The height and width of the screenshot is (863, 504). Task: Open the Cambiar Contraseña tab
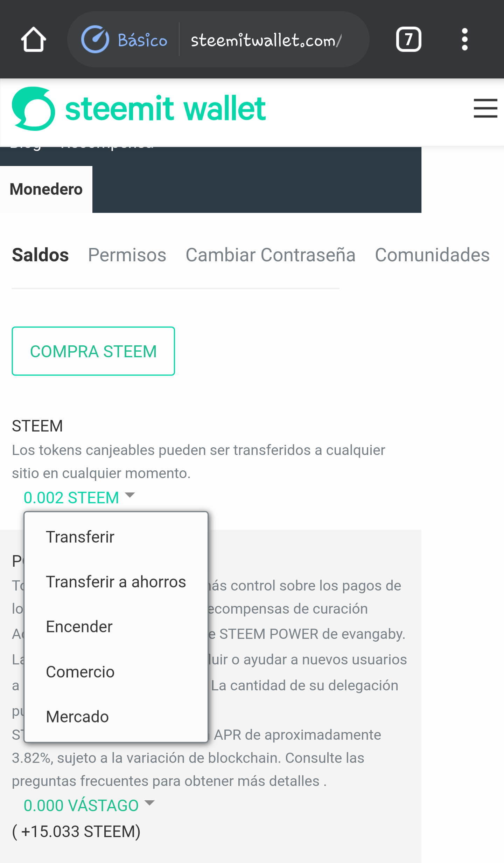point(271,255)
